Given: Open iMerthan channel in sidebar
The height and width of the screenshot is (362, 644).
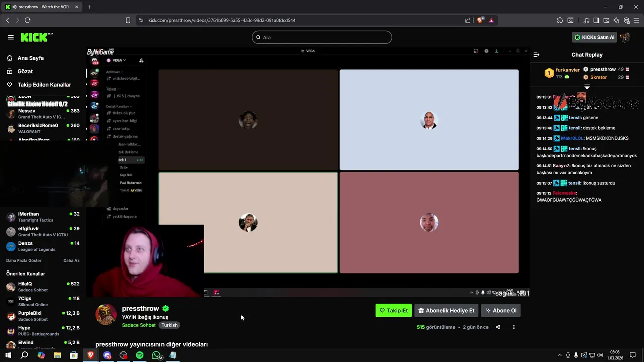Looking at the screenshot, I should pos(43,217).
